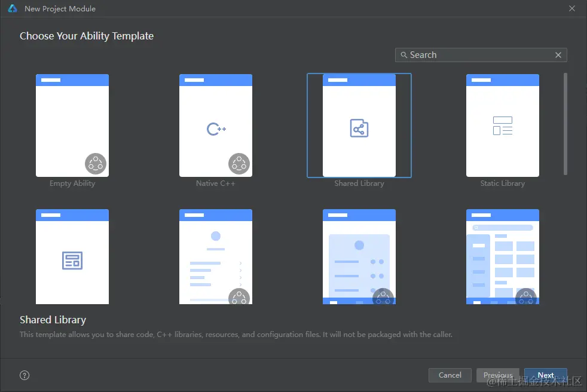Open help via the question mark icon

coord(25,375)
